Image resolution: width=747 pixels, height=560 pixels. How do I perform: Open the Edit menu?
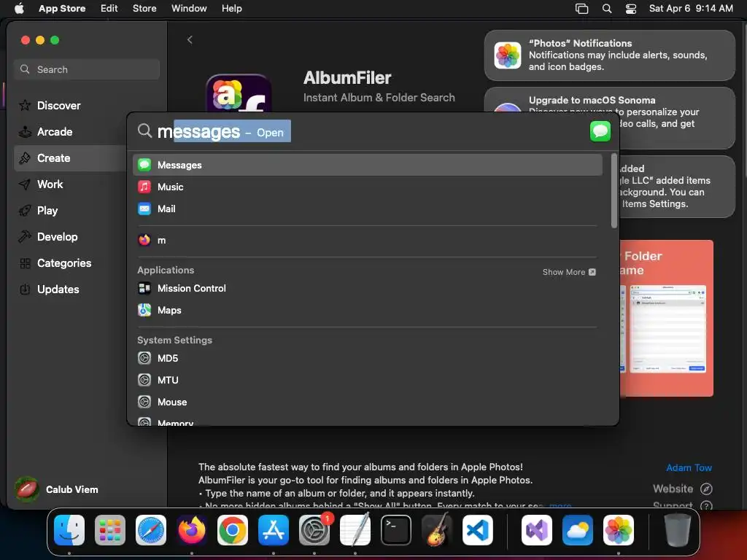click(109, 9)
